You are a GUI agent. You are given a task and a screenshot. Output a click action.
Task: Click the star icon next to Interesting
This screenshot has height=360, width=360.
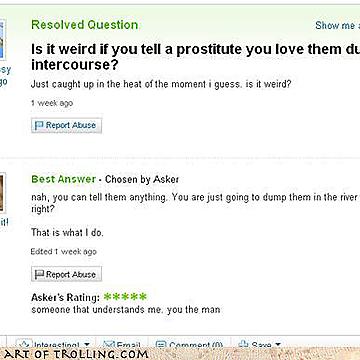tap(24, 344)
